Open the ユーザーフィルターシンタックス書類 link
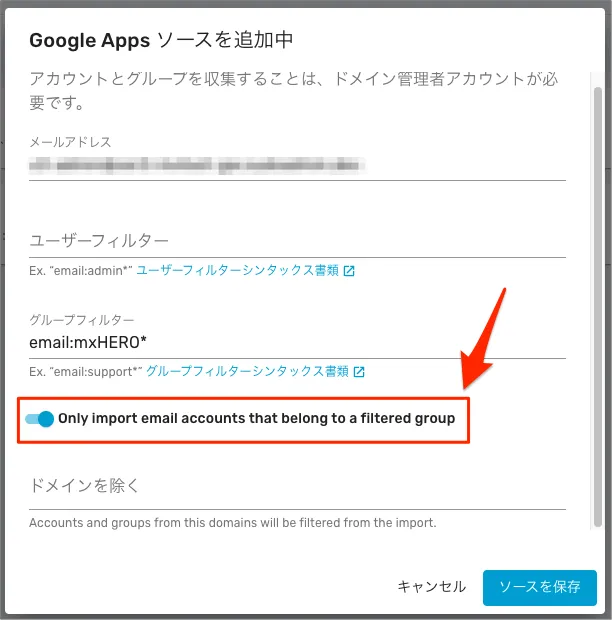Image resolution: width=612 pixels, height=620 pixels. (238, 270)
